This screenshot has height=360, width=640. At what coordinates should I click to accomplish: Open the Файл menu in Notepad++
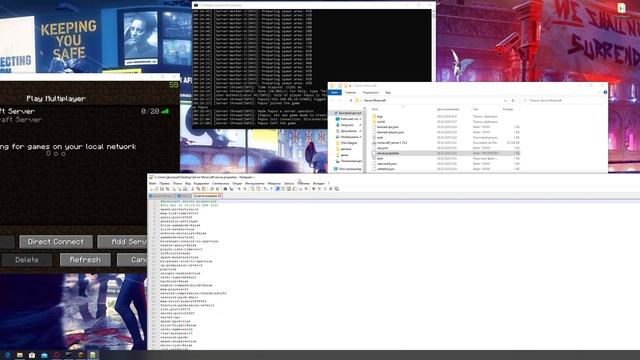point(152,184)
